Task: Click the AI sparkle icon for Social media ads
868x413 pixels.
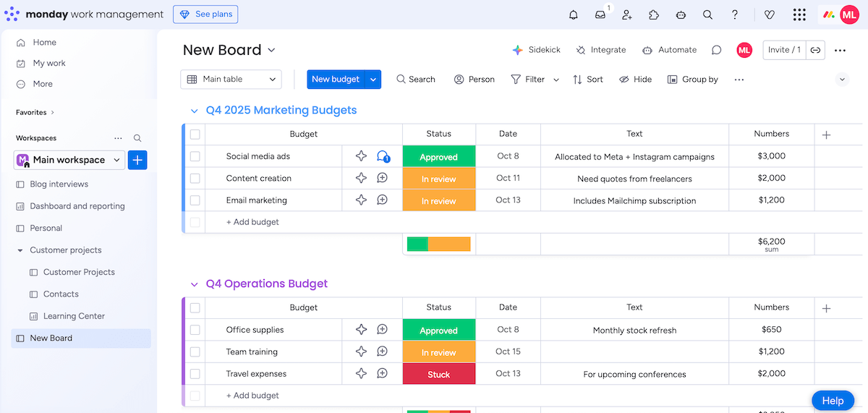Action: 361,156
